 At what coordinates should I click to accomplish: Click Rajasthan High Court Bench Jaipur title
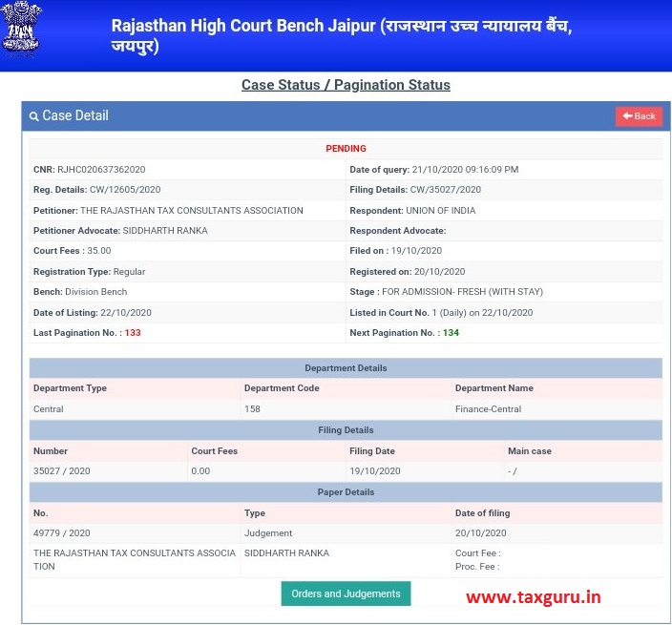pos(341,35)
